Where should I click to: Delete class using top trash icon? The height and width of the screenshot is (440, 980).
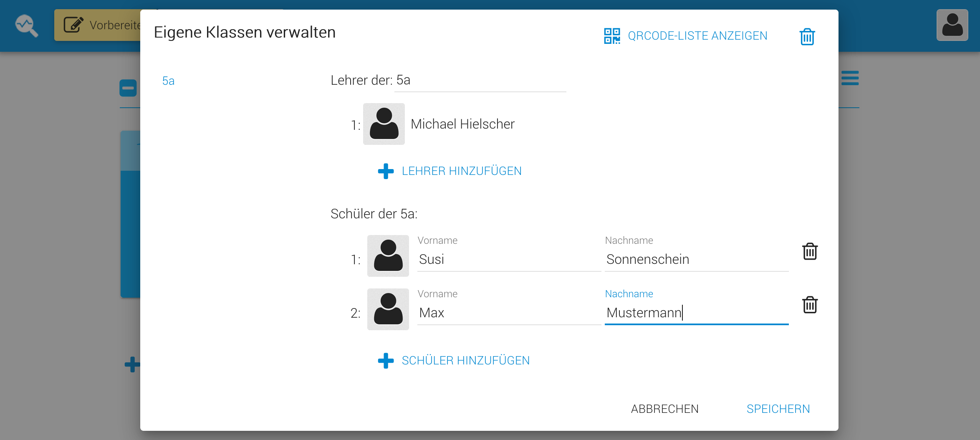[x=807, y=37]
